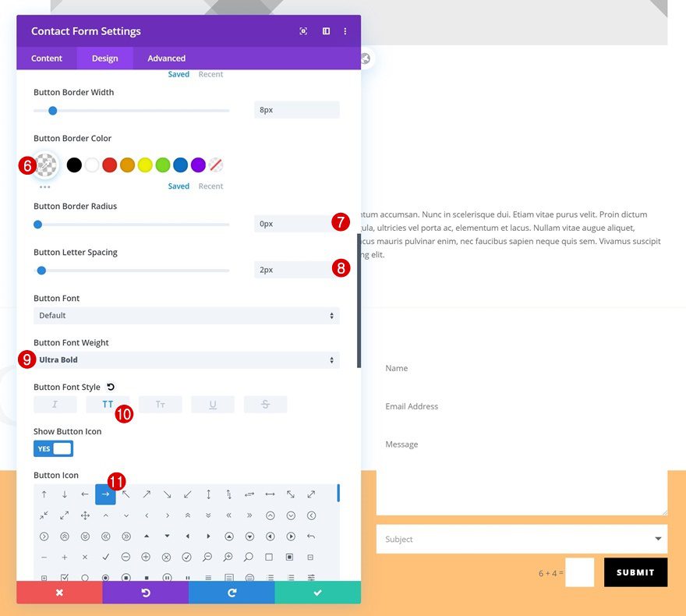Choose the magnifying glass search icon
This screenshot has width=686, height=616.
[x=247, y=557]
